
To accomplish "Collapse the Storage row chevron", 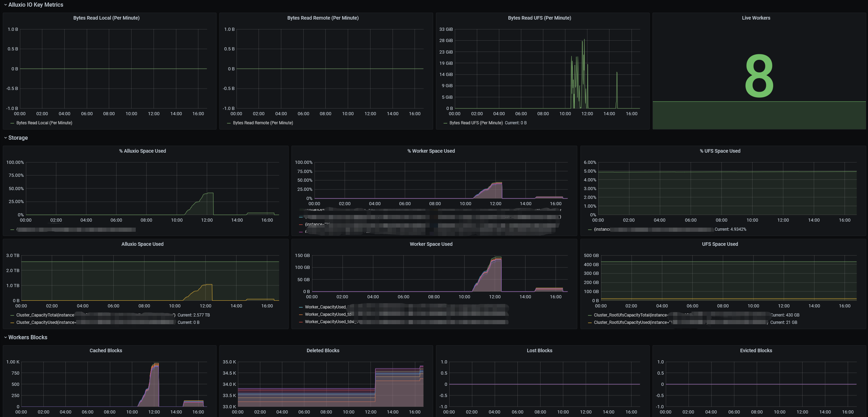I will [x=5, y=138].
